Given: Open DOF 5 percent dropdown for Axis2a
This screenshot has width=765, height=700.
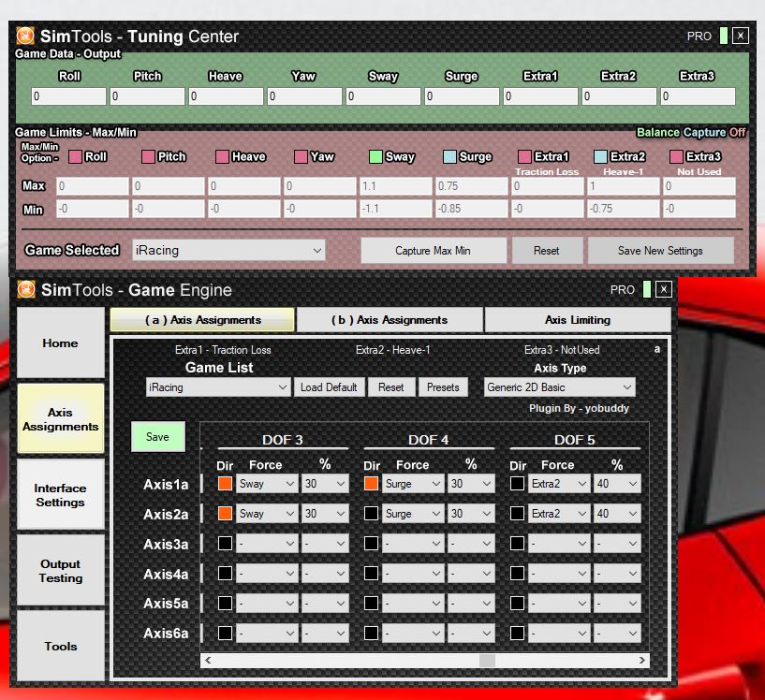Looking at the screenshot, I should [x=617, y=513].
